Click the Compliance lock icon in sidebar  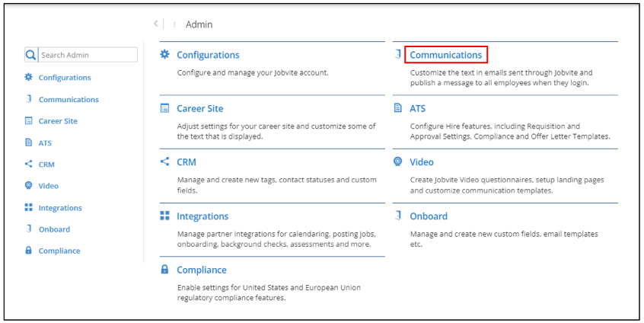click(29, 251)
